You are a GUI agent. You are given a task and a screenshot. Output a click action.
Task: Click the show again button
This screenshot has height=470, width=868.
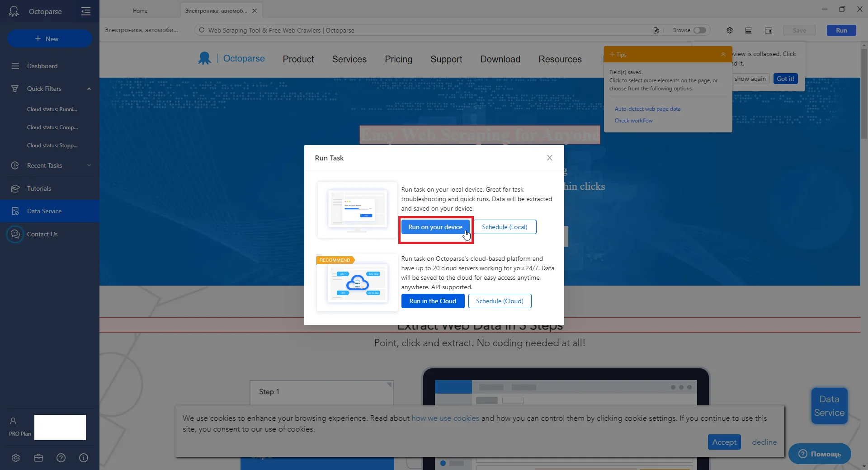[x=750, y=79]
